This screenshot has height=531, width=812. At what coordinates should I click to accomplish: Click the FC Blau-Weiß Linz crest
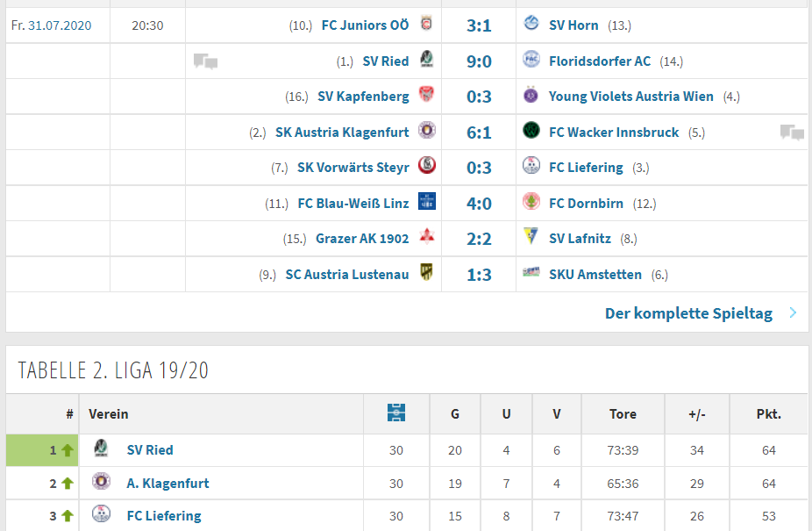(x=427, y=201)
